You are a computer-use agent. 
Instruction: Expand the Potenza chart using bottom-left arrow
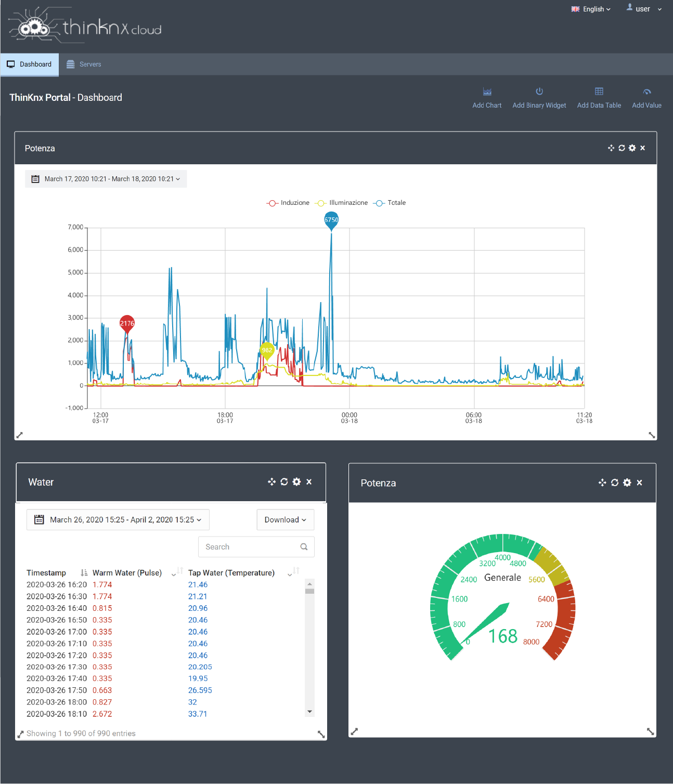(x=20, y=435)
